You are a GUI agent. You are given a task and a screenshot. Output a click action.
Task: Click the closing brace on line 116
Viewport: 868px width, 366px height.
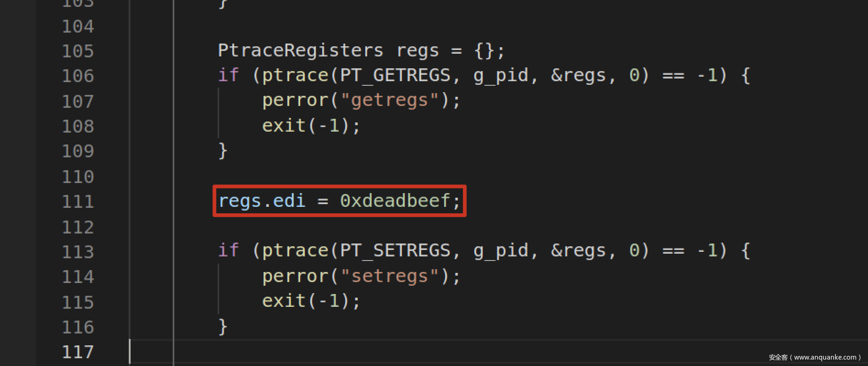click(x=223, y=327)
